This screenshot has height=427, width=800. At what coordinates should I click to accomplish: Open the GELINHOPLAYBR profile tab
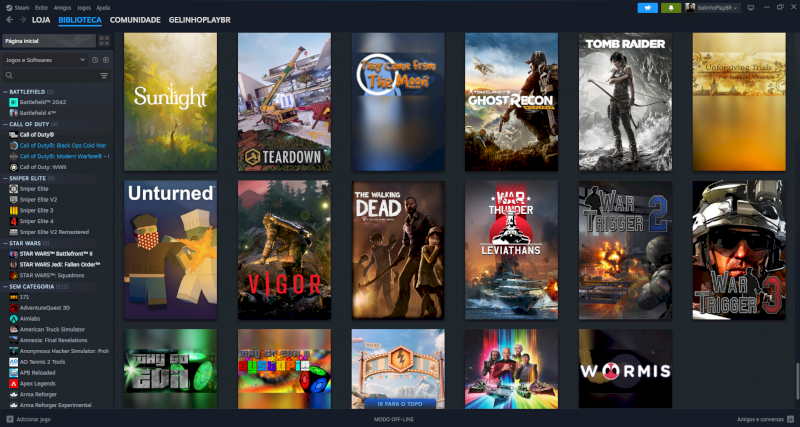click(x=199, y=20)
